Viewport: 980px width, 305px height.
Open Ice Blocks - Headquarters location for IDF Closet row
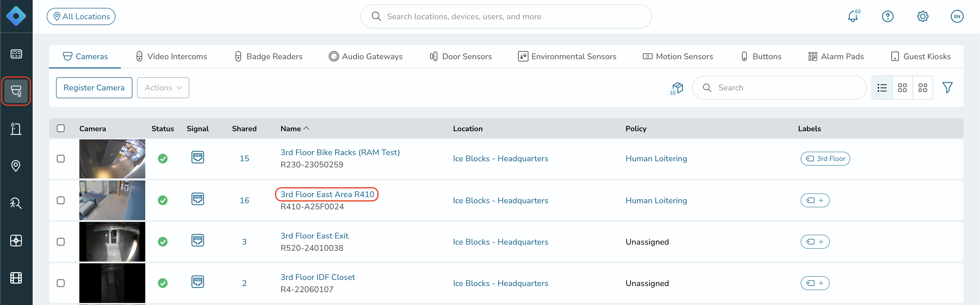(x=500, y=283)
